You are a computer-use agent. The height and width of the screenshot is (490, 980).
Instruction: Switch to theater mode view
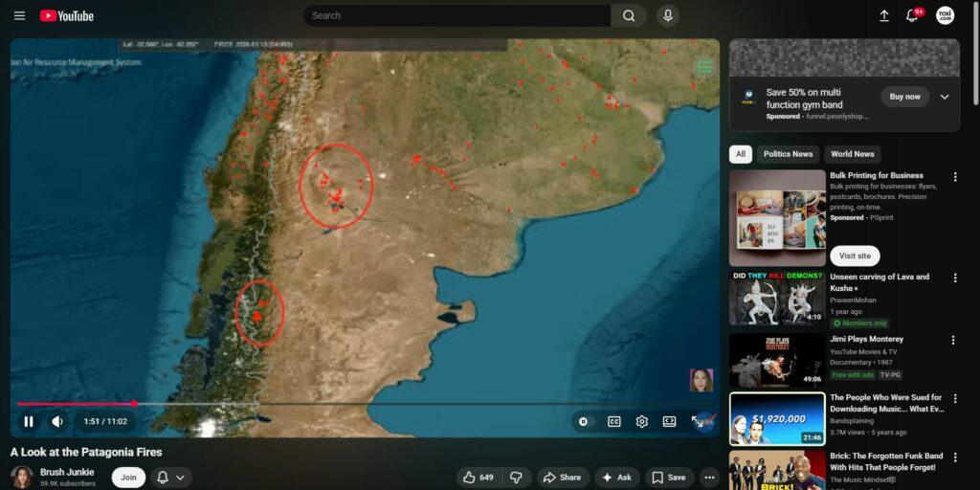[670, 421]
